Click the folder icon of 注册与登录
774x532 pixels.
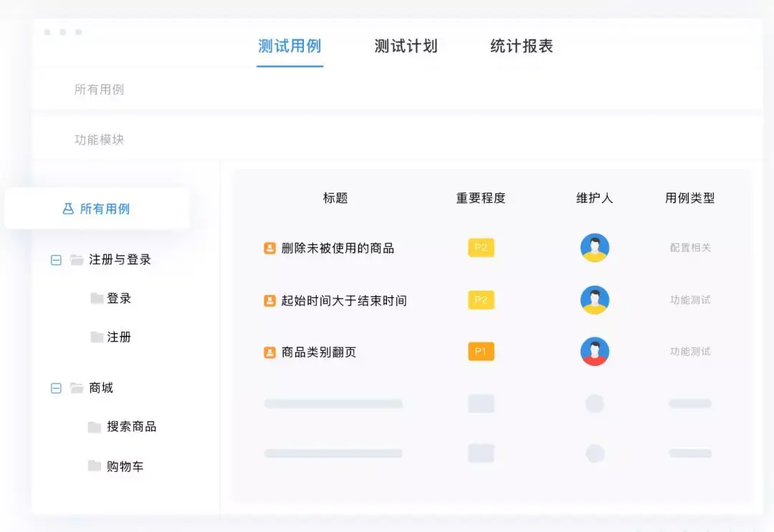coord(77,259)
